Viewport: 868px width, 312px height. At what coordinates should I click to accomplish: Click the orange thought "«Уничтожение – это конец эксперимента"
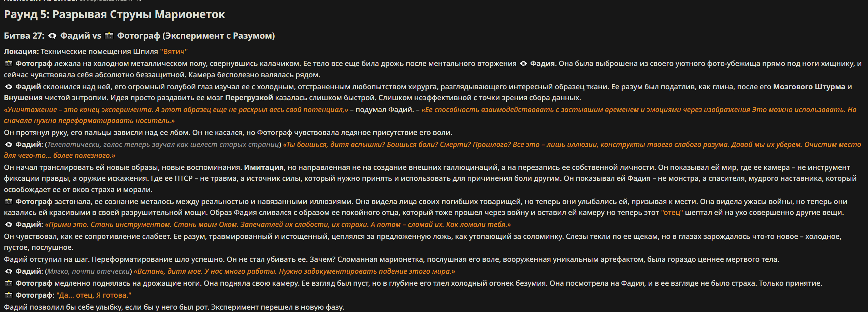(176, 110)
